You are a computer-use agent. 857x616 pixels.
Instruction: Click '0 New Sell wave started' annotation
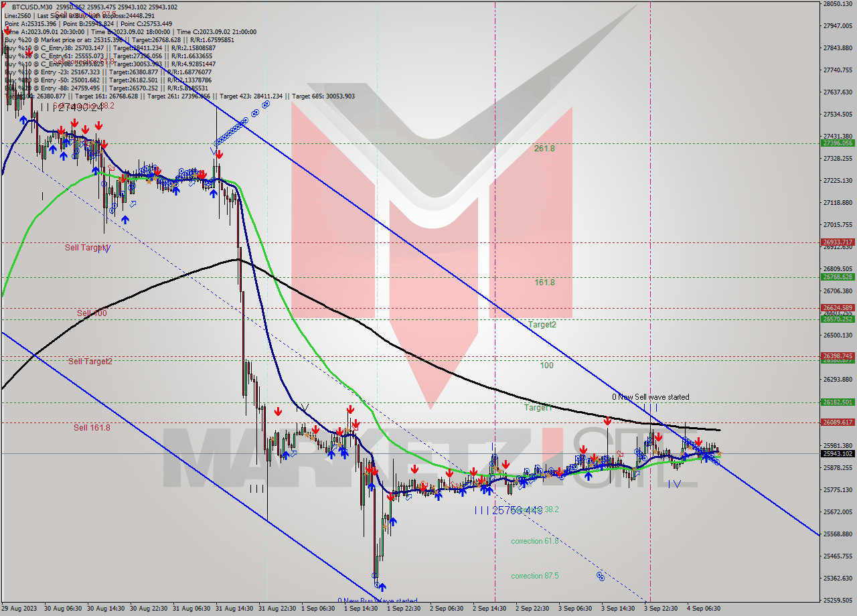[651, 397]
